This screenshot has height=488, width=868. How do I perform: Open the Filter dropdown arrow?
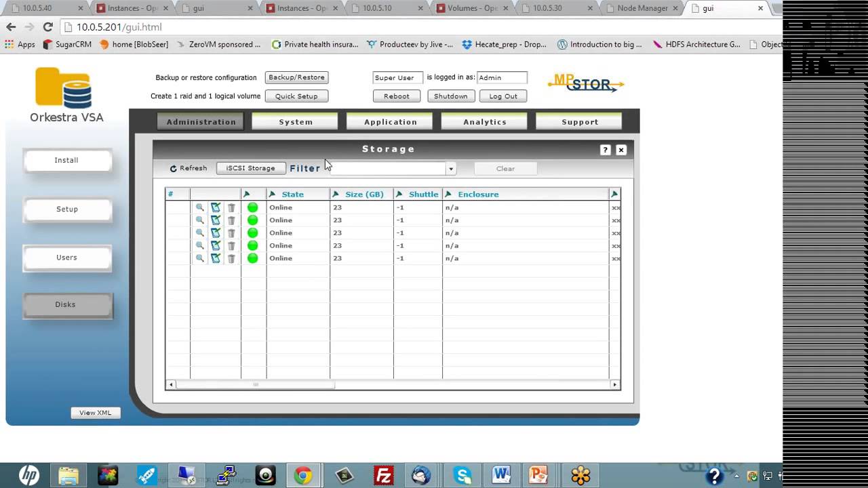[451, 169]
